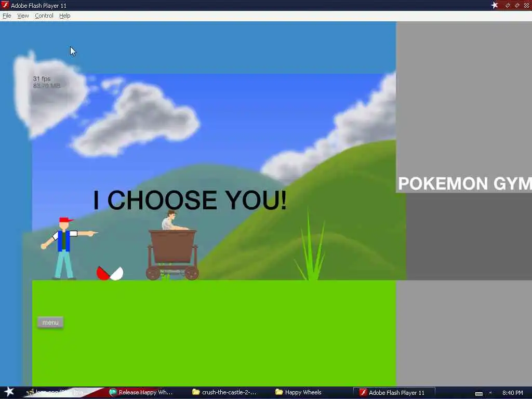Click the explorer in the mine cart
This screenshot has width=532, height=399.
click(x=173, y=220)
